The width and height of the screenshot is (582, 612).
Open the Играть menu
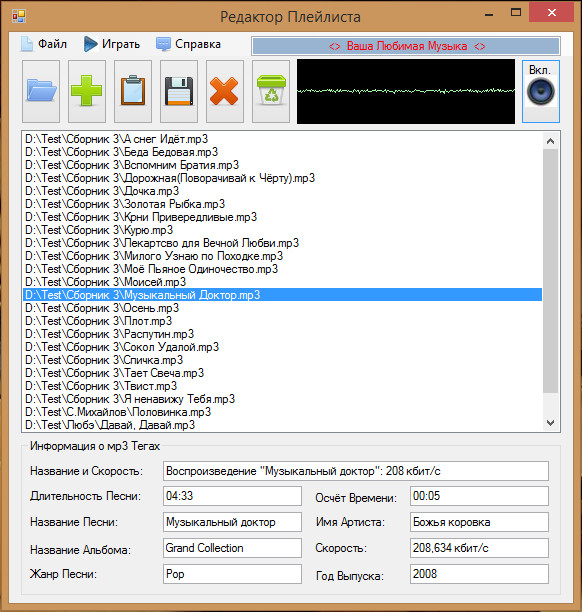112,44
